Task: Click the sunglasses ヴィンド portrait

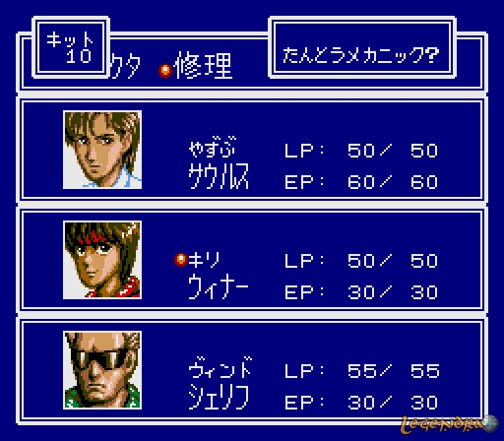Action: 102,370
